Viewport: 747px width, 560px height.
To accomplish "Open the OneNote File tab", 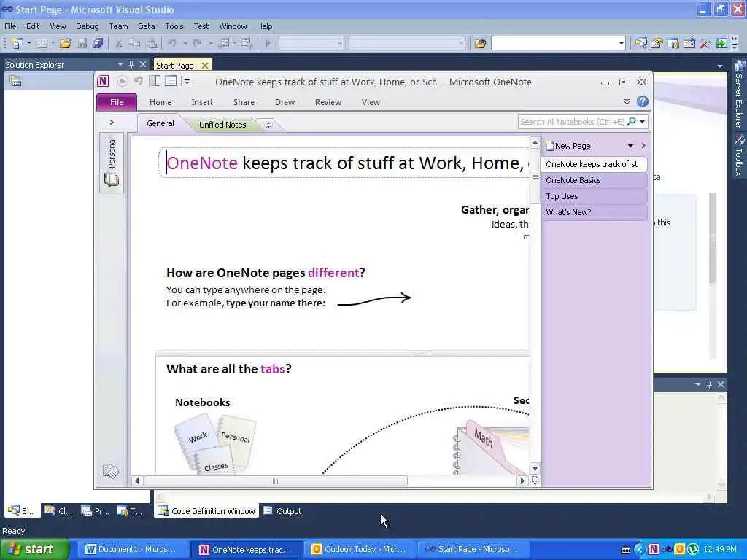I will pos(117,102).
